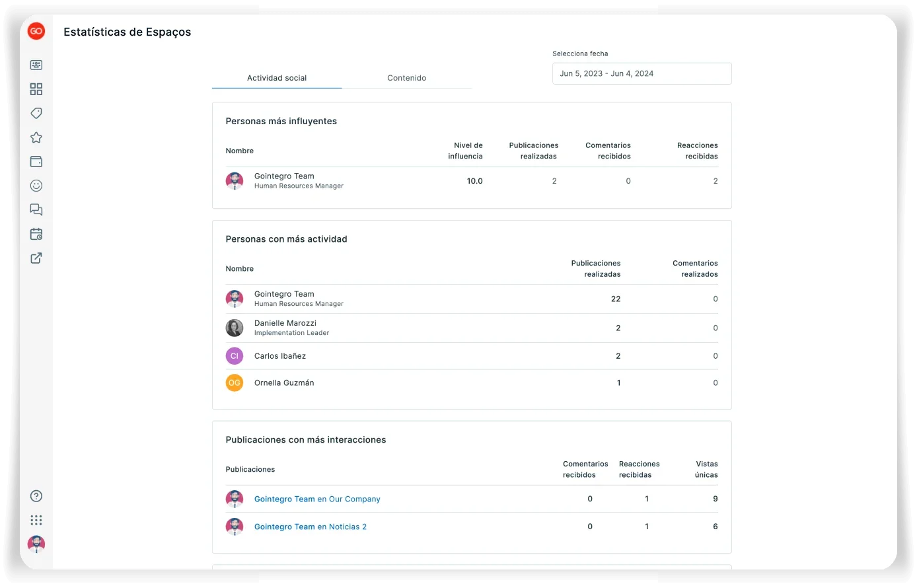Switch to the Contenido tab
Image resolution: width=917 pixels, height=588 pixels.
407,78
